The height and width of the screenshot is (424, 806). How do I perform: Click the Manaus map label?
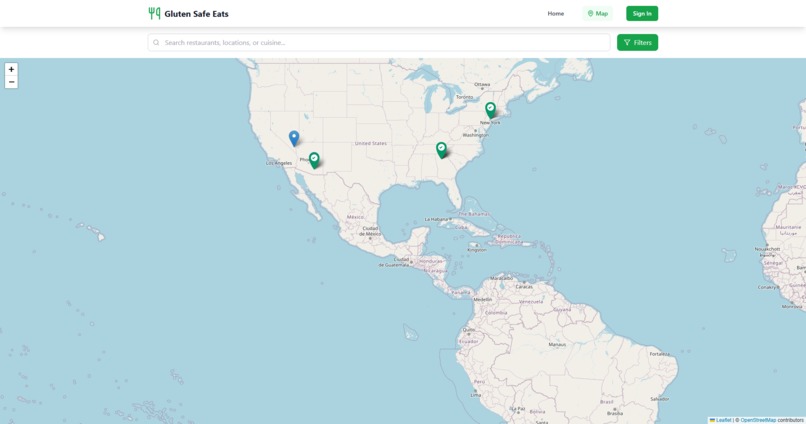click(557, 344)
